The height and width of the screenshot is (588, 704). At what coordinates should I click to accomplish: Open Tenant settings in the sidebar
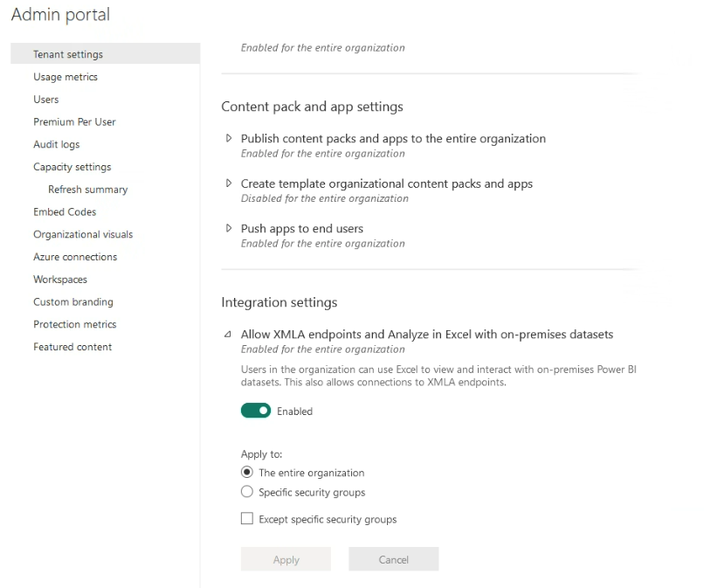pos(105,54)
